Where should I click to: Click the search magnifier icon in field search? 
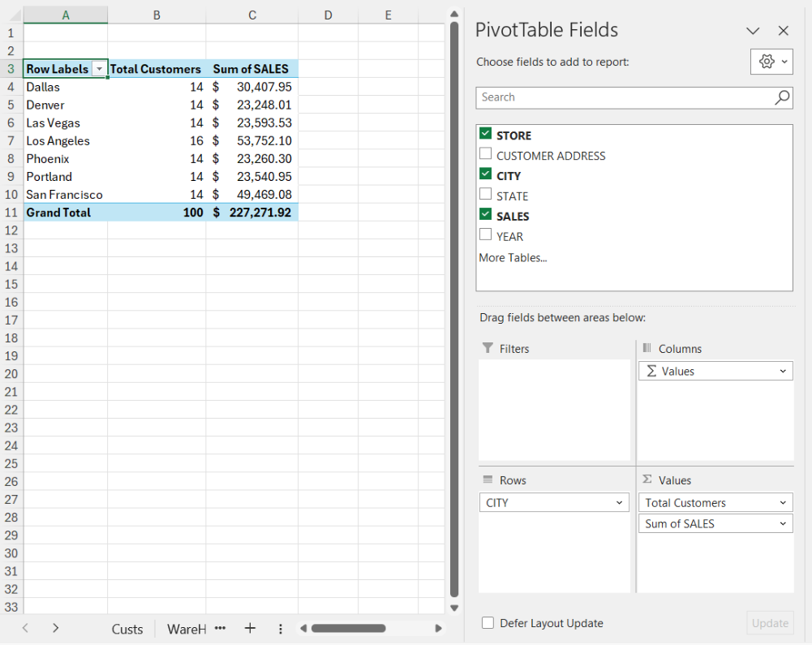point(782,97)
